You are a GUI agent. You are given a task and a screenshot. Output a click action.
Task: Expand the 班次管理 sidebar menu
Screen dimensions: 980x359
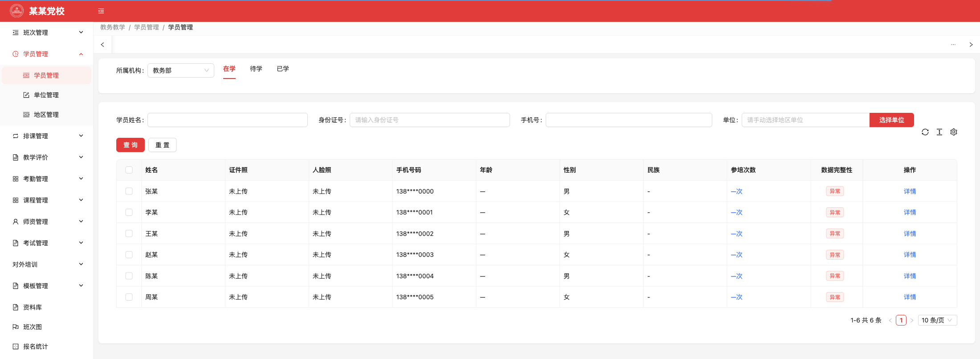click(47, 33)
